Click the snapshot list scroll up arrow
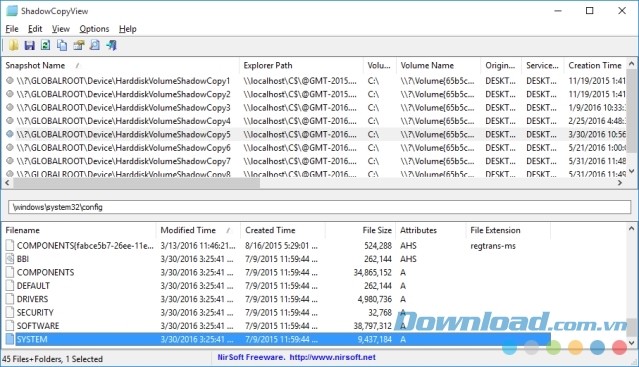 click(x=632, y=64)
